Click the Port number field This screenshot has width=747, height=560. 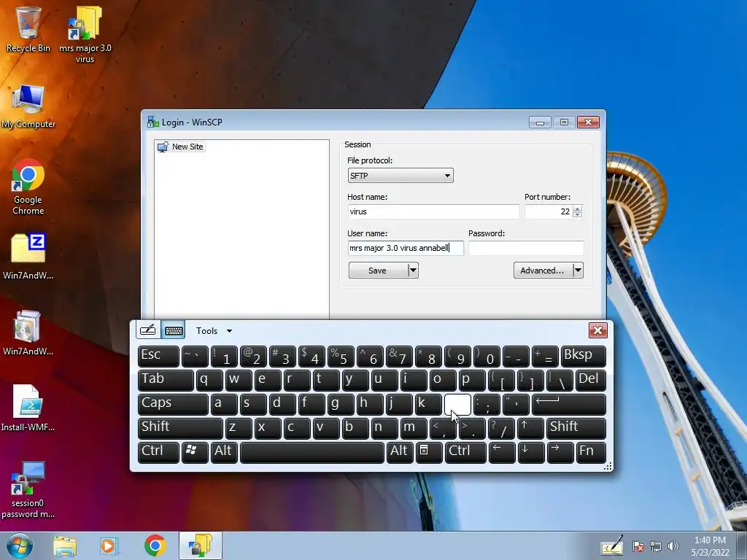pos(548,211)
